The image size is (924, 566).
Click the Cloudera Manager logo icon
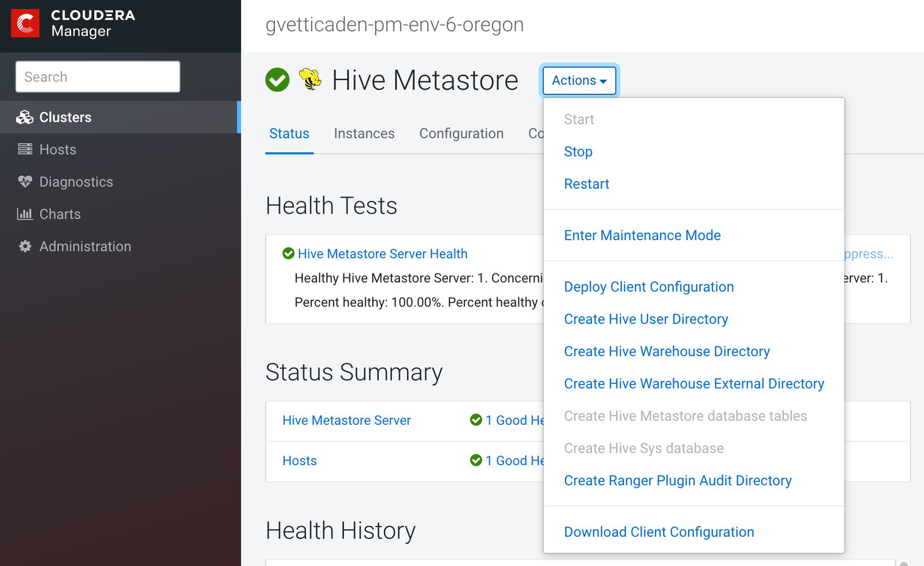pos(25,23)
